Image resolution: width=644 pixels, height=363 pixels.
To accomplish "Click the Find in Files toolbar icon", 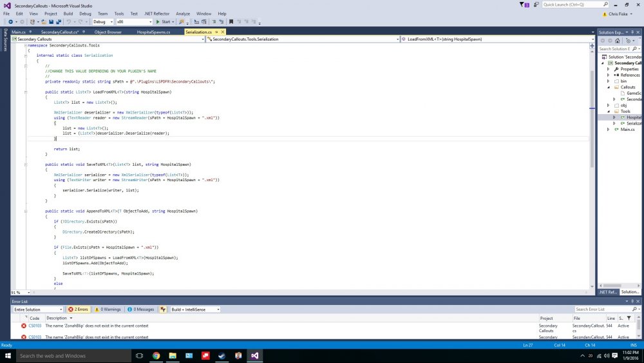I will coord(181,22).
